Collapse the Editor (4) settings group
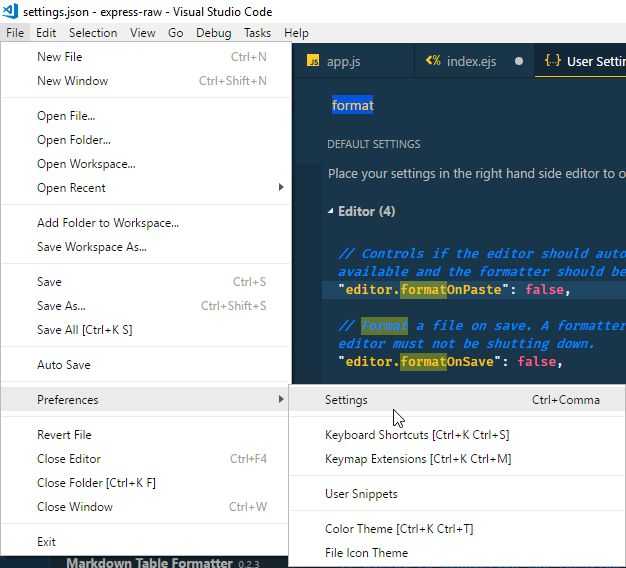 [x=331, y=212]
